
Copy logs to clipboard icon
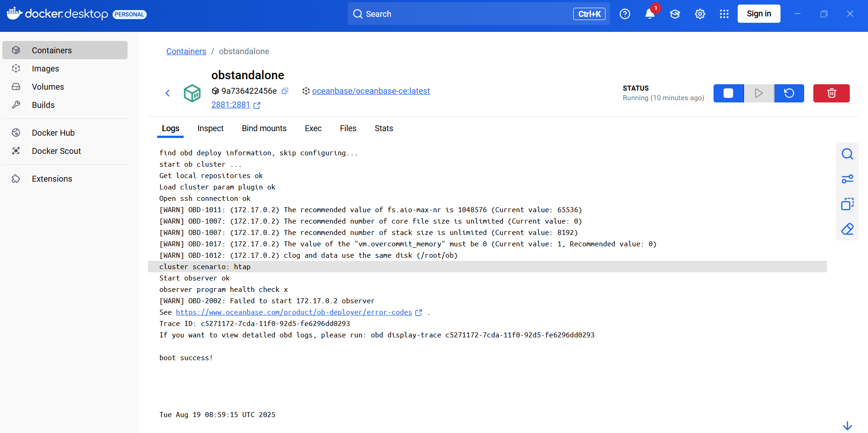[x=847, y=204]
